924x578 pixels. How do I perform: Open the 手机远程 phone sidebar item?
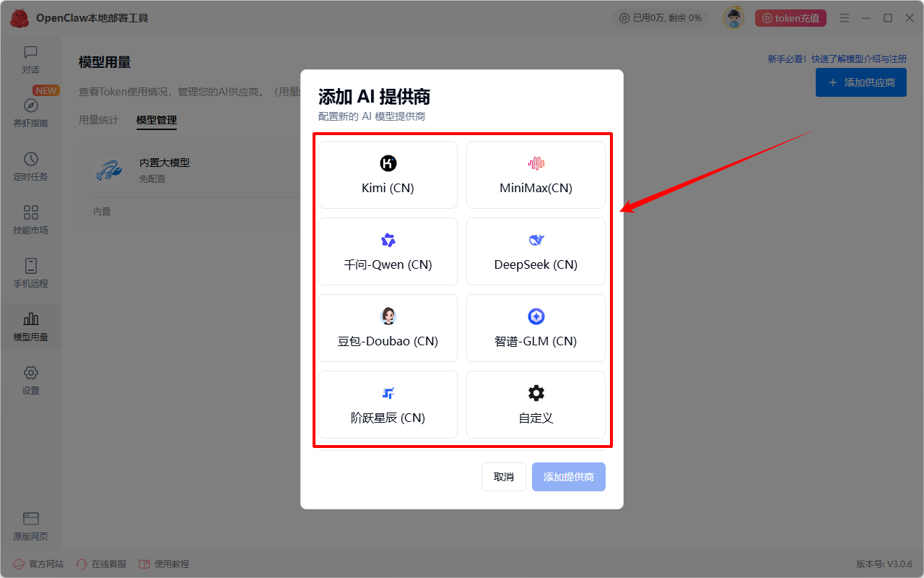tap(30, 274)
